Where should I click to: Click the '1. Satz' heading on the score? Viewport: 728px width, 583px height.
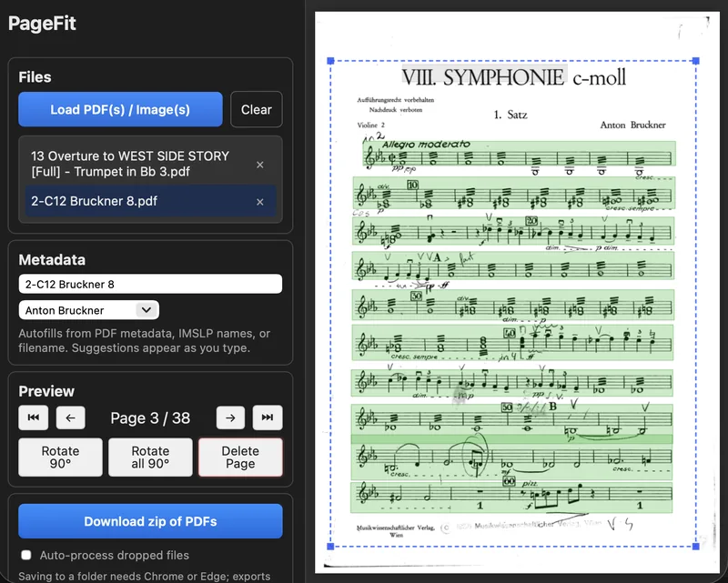(511, 115)
